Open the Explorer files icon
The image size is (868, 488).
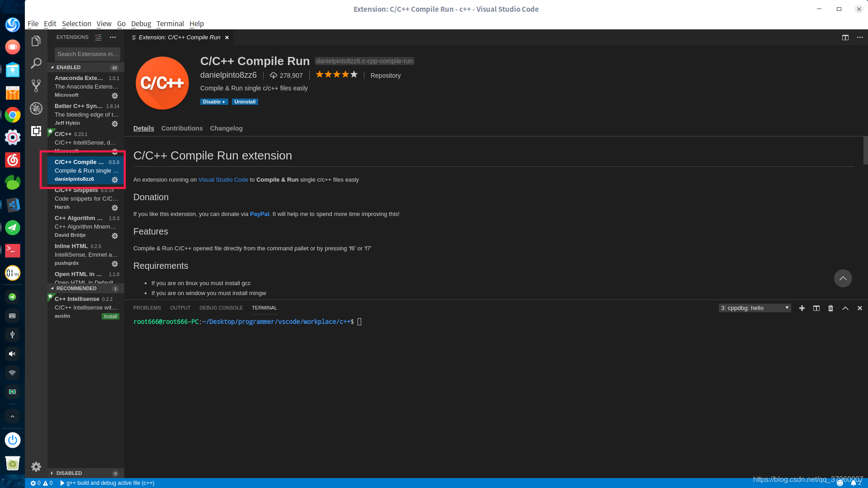[36, 41]
